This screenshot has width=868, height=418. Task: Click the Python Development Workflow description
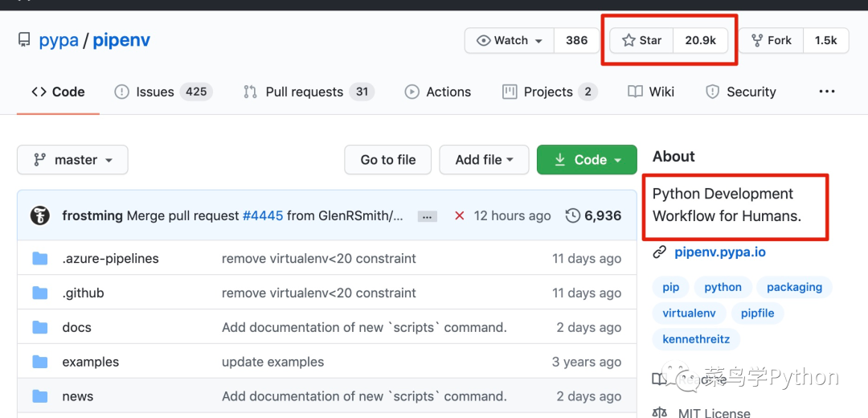[727, 204]
